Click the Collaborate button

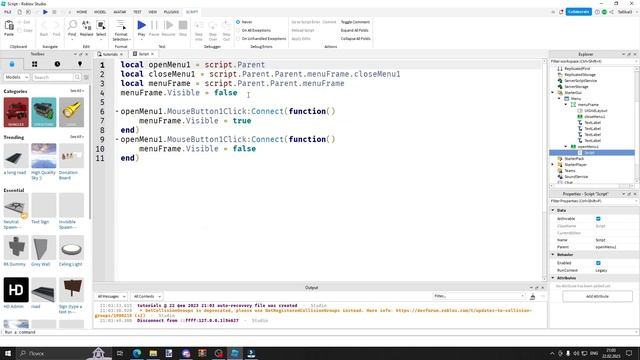coord(578,12)
